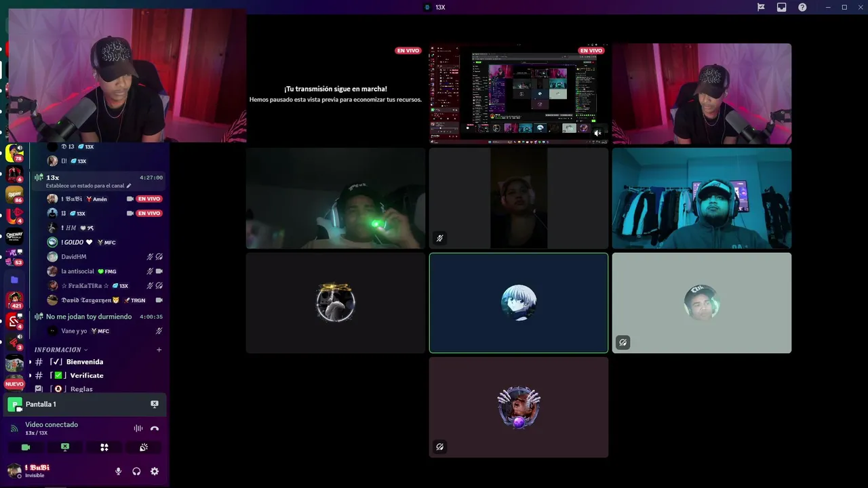Open the signal strength connection icon
The image size is (868, 488).
(14, 428)
